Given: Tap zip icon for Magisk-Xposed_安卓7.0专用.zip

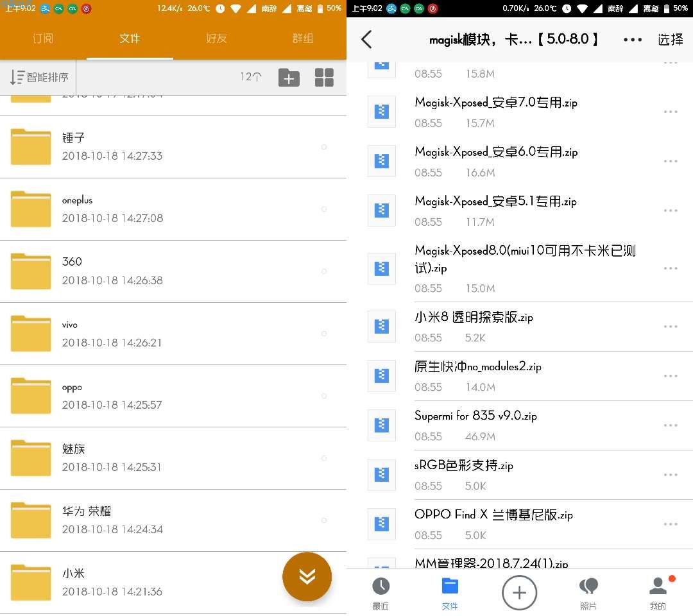Looking at the screenshot, I should pyautogui.click(x=382, y=112).
